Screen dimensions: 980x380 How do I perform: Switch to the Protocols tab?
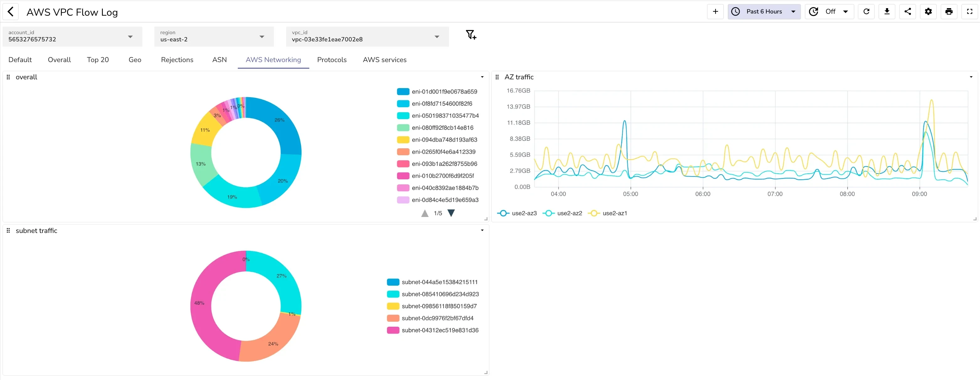point(332,60)
